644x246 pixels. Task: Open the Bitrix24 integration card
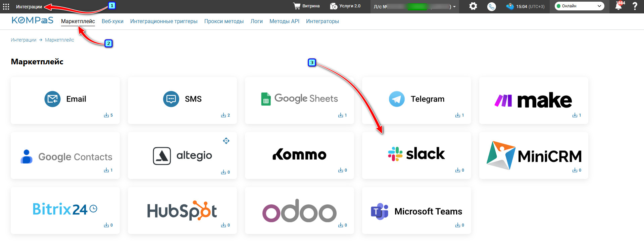65,210
